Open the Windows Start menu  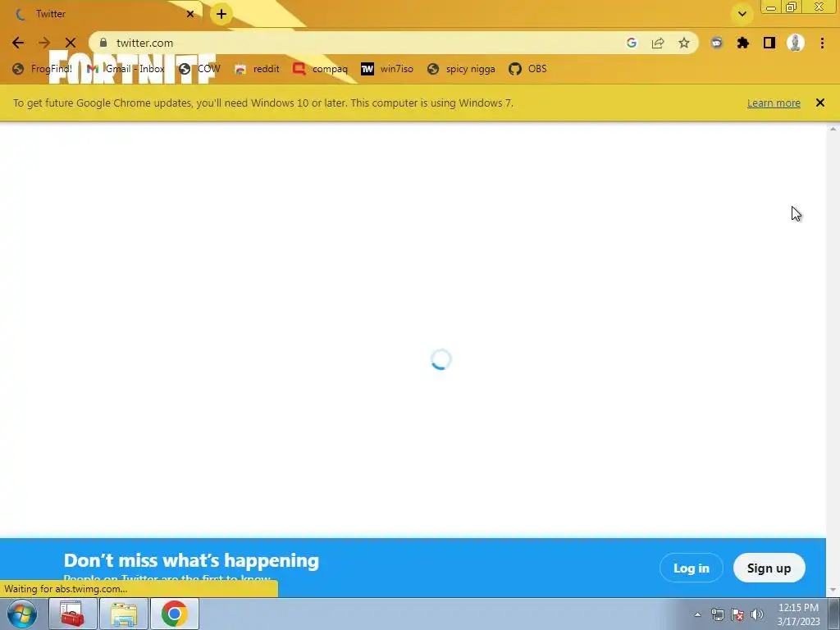pyautogui.click(x=21, y=614)
